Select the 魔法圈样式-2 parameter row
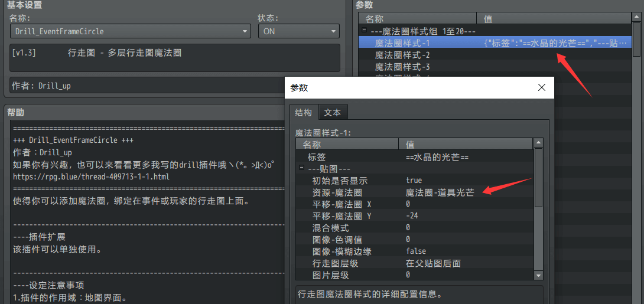This screenshot has width=644, height=304. (x=402, y=55)
